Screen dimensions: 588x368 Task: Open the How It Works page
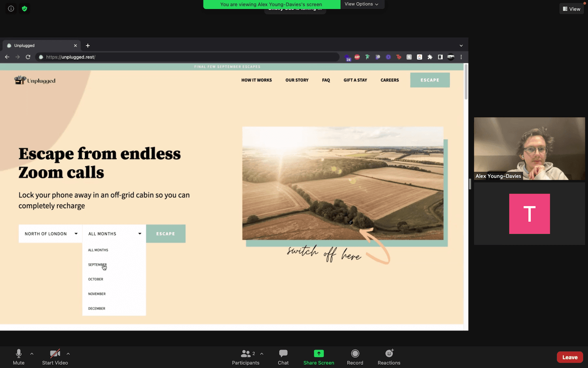click(256, 80)
